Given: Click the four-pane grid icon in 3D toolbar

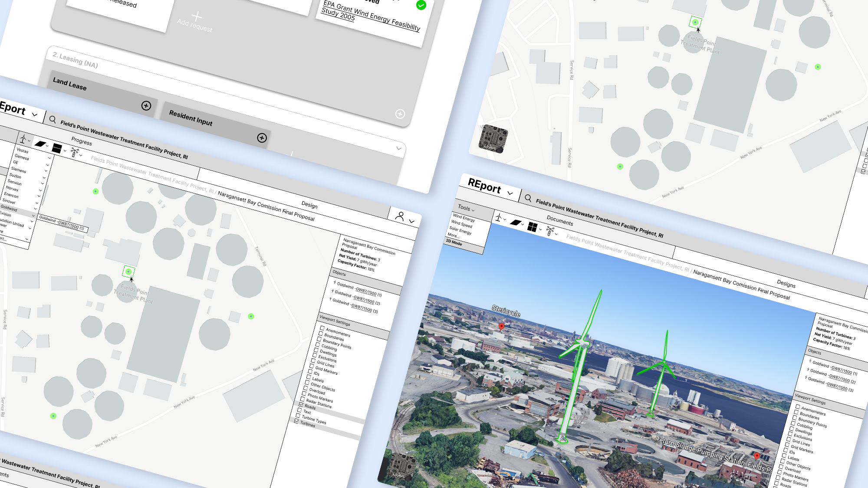Looking at the screenshot, I should pyautogui.click(x=533, y=227).
